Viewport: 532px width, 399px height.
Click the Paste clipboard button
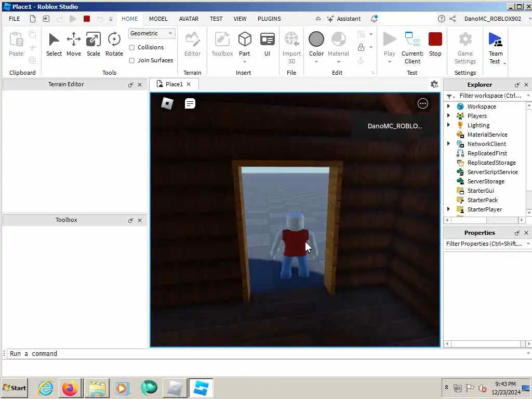click(16, 44)
